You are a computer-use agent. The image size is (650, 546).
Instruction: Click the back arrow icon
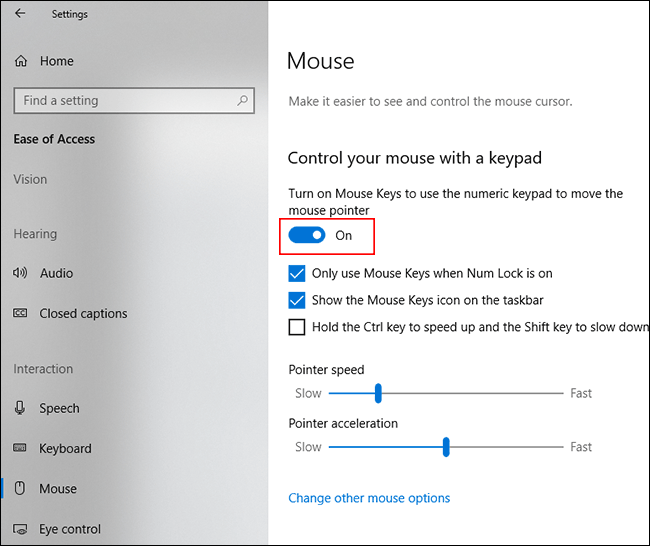(x=21, y=14)
